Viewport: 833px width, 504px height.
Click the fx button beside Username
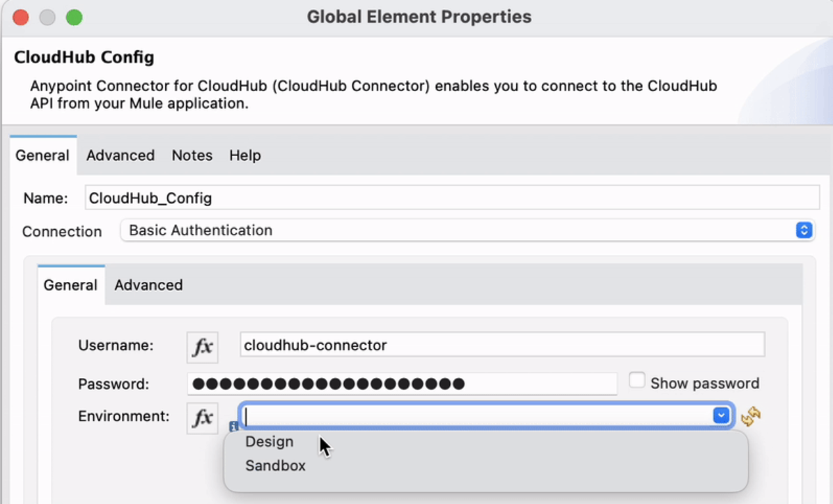tap(202, 347)
